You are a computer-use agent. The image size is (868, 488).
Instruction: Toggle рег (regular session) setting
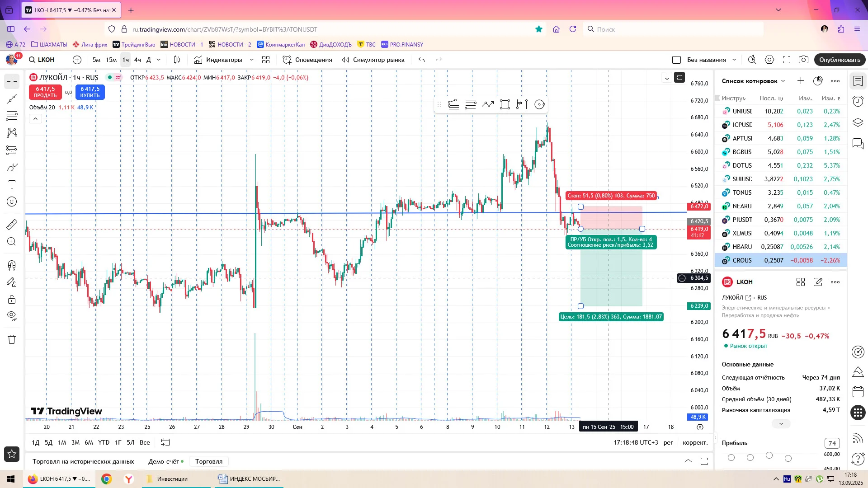668,442
